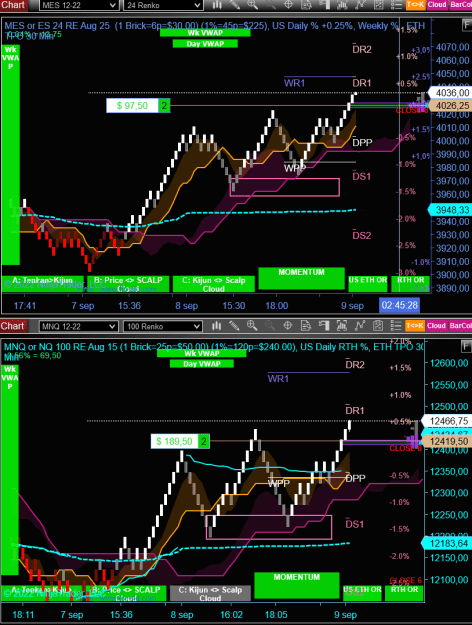Click the MOMENTUM button on MES chart
The image size is (472, 625).
coord(301,278)
